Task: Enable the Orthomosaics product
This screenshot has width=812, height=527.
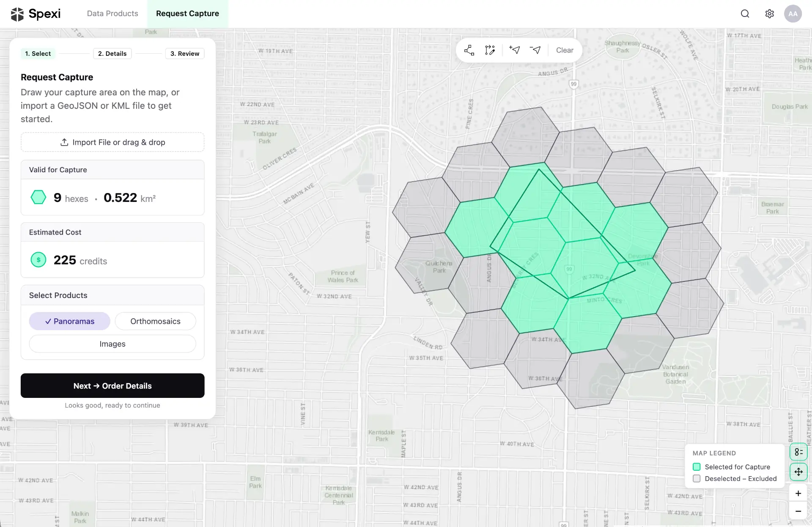Action: pyautogui.click(x=155, y=321)
